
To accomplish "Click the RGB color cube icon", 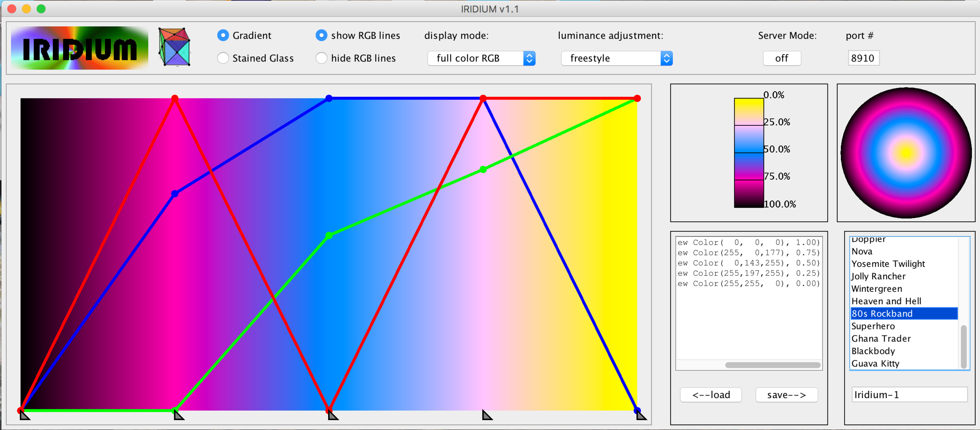I will pyautogui.click(x=174, y=47).
